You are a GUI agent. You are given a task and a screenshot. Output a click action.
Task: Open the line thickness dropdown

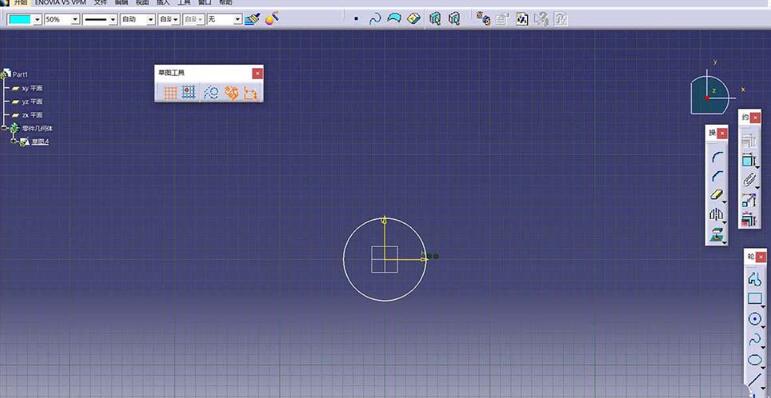tap(113, 20)
